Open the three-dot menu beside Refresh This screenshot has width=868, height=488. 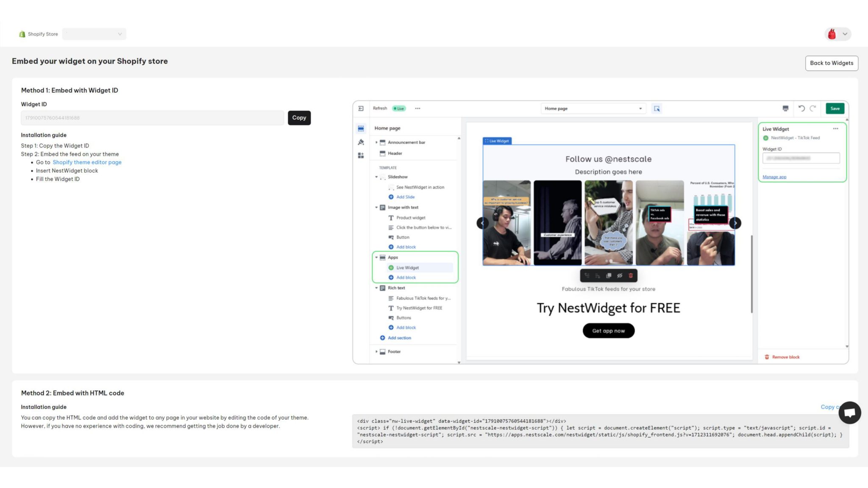pyautogui.click(x=417, y=108)
